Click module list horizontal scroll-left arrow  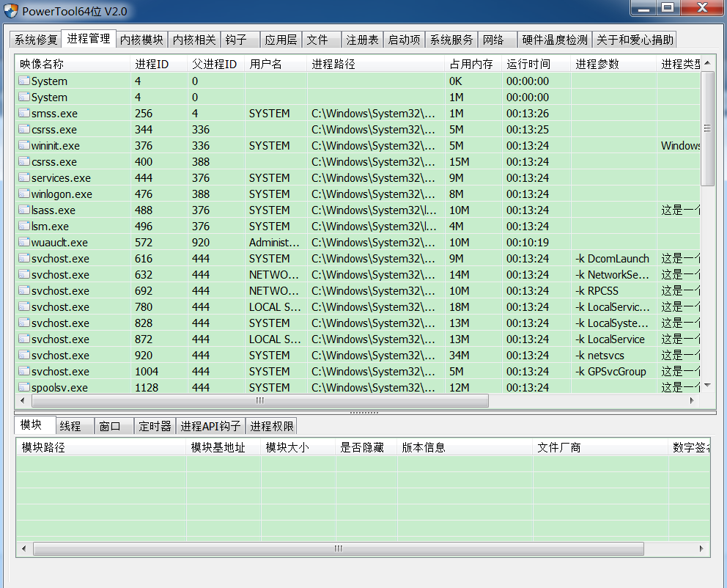(23, 548)
